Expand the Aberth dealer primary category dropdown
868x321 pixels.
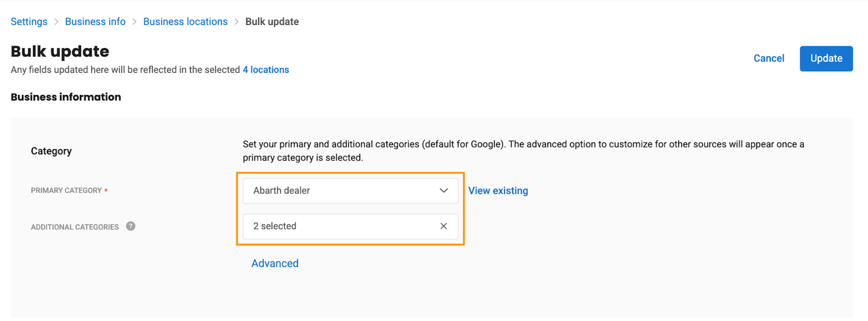[350, 191]
